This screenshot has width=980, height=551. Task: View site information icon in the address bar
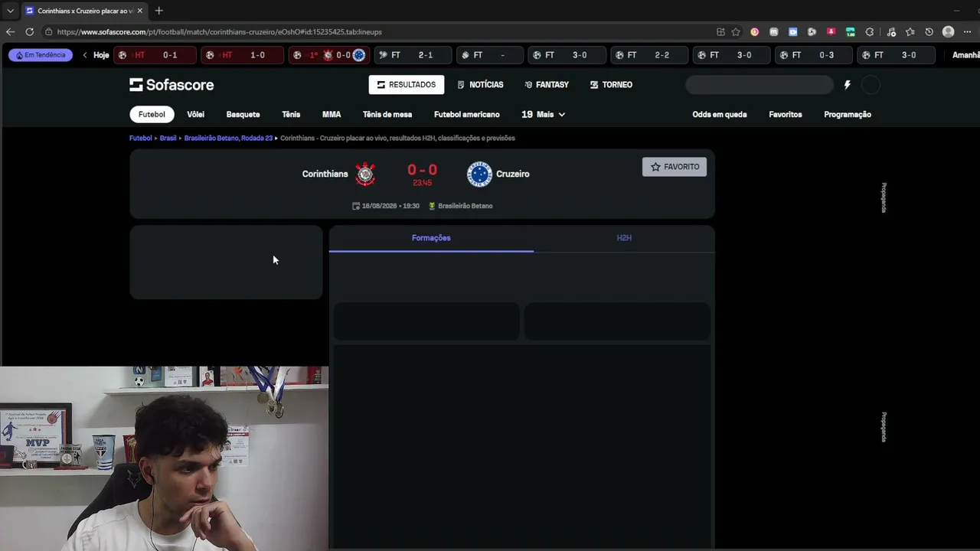[48, 32]
